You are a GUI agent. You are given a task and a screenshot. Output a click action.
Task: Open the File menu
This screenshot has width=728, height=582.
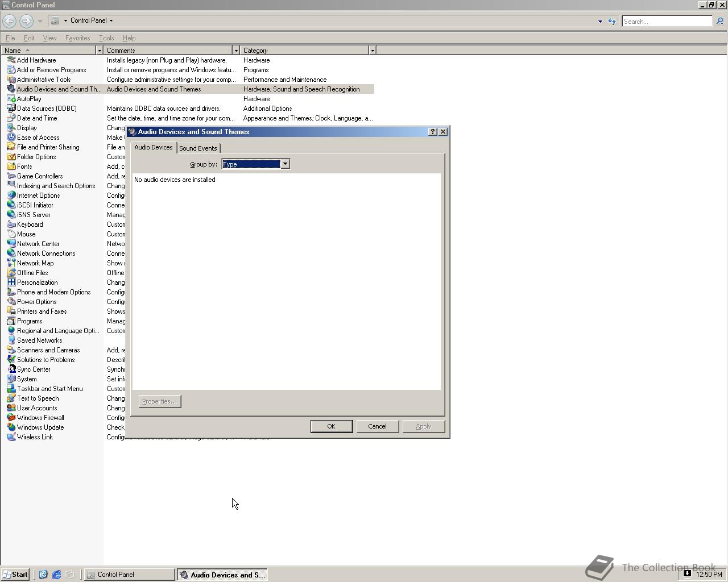[x=10, y=38]
